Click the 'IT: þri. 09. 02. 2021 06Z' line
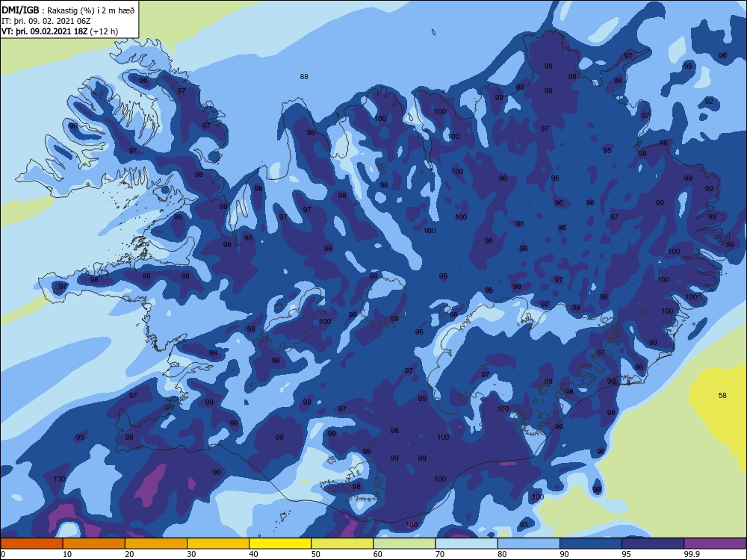747x560 pixels. pyautogui.click(x=46, y=21)
